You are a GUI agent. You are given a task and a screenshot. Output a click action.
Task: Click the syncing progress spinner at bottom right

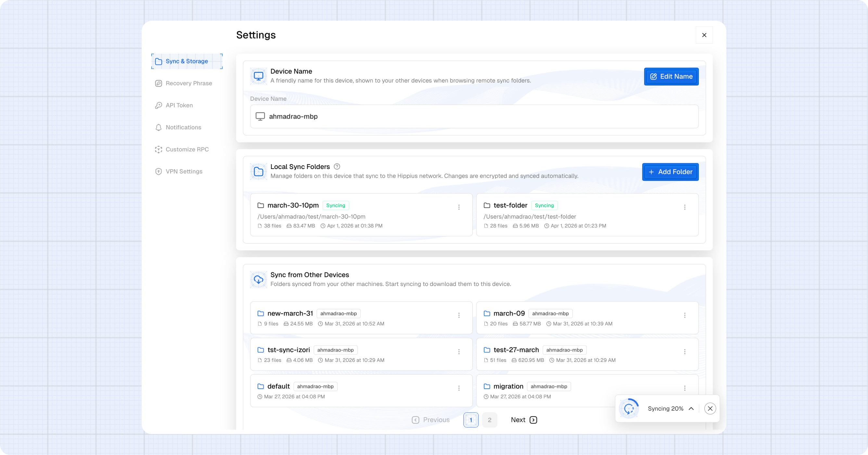point(629,408)
